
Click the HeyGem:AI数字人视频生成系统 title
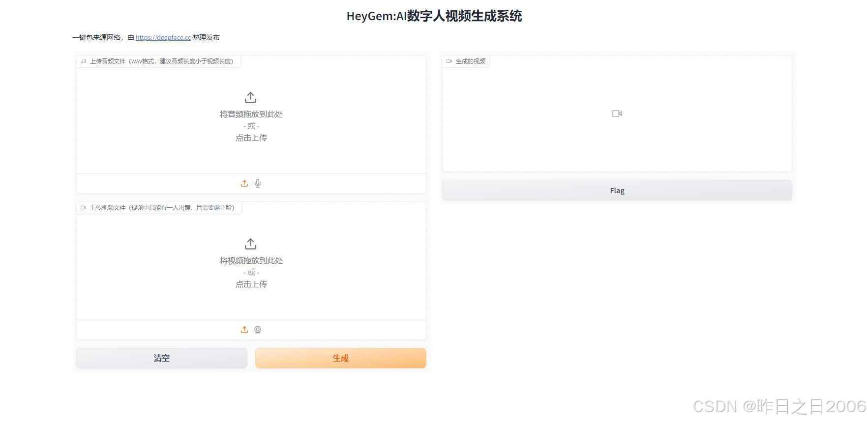click(x=434, y=16)
